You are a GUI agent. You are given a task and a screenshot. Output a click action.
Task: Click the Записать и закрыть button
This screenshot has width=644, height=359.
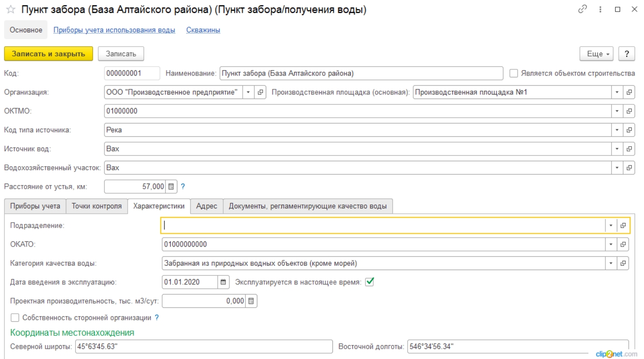pos(48,53)
